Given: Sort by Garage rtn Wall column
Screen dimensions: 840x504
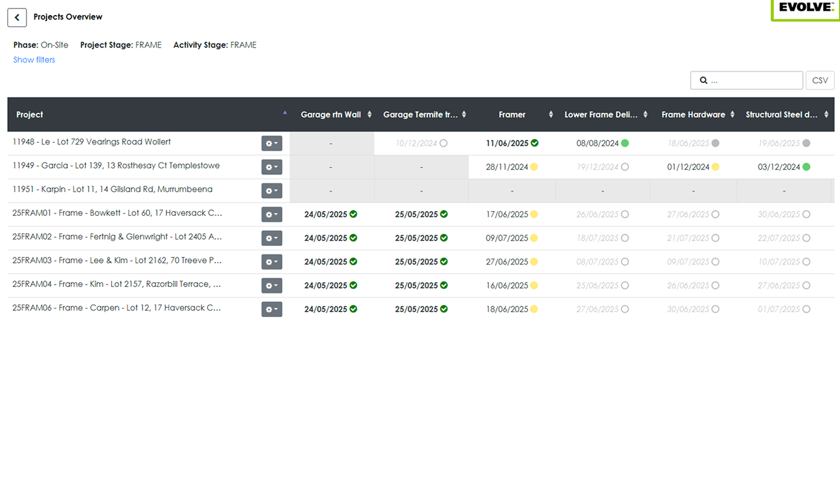Looking at the screenshot, I should coord(332,115).
